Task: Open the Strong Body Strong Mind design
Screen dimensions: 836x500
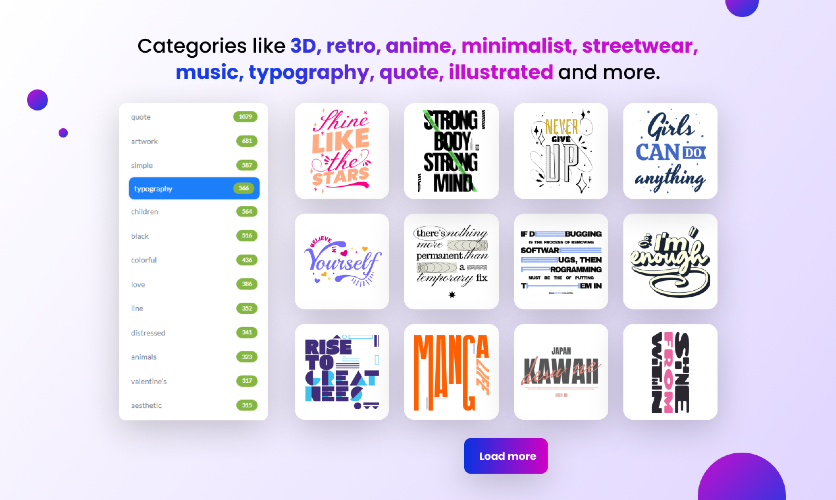Action: (451, 151)
